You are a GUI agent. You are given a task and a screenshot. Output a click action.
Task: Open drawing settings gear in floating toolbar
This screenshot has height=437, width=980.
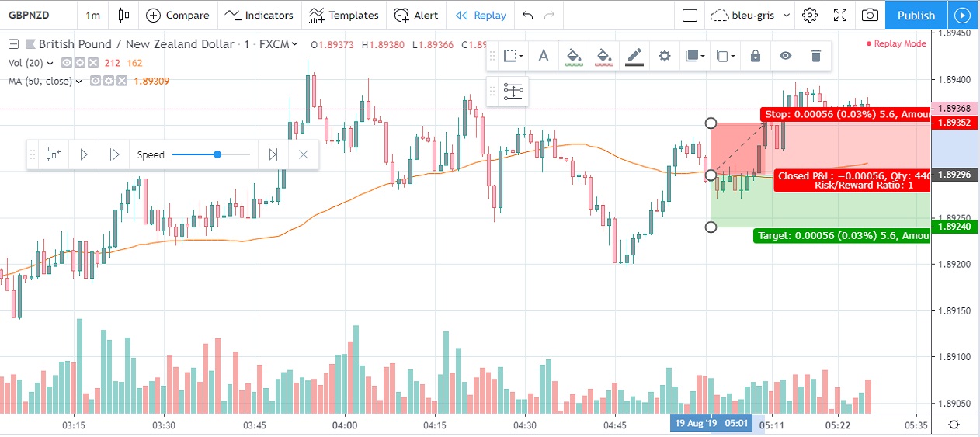(665, 55)
